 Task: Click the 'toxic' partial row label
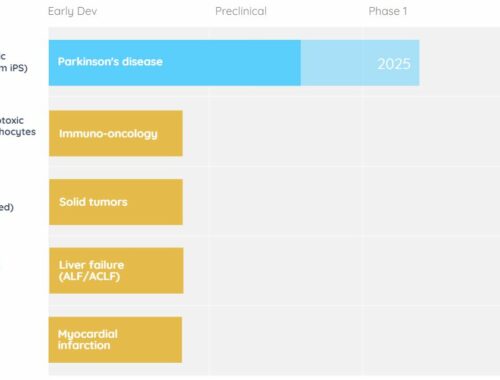12,120
